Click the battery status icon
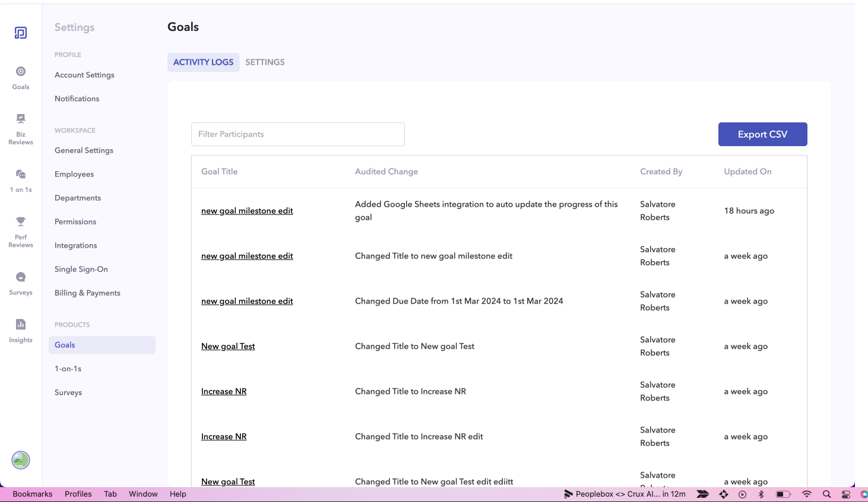Viewport: 868px width, 502px height. [x=783, y=494]
